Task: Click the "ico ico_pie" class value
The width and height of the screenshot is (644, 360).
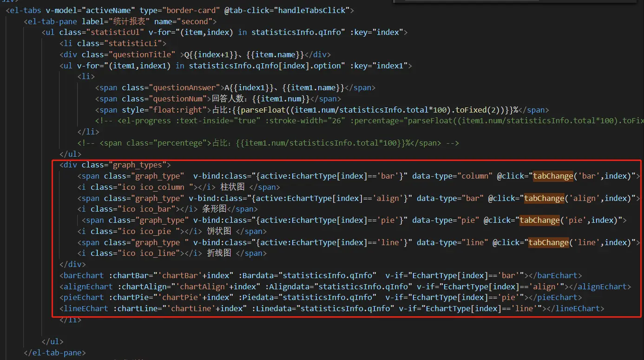Action: point(149,231)
